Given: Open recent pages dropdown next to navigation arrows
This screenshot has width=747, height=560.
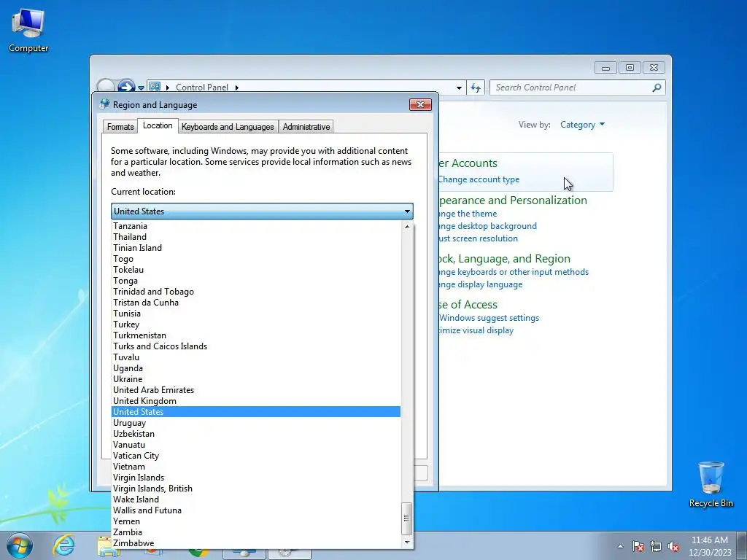Looking at the screenshot, I should coord(141,87).
